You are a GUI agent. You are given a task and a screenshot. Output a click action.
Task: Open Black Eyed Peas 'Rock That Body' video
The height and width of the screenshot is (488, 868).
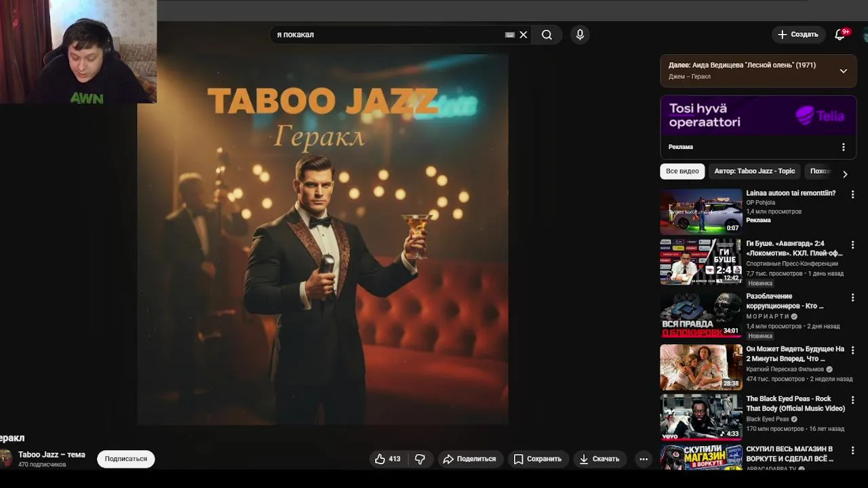[795, 404]
